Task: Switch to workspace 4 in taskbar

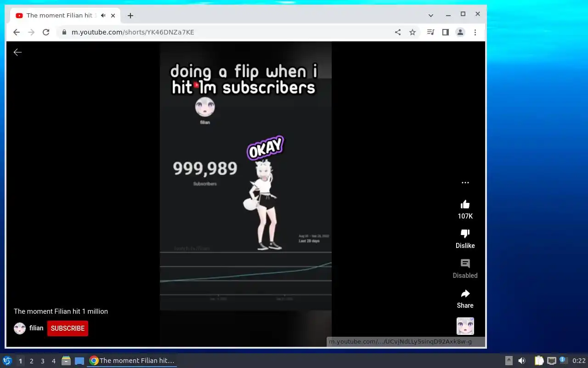Action: [x=53, y=361]
